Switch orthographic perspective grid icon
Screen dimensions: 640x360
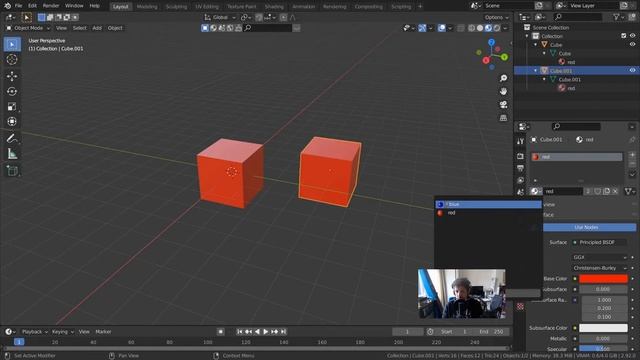504,118
